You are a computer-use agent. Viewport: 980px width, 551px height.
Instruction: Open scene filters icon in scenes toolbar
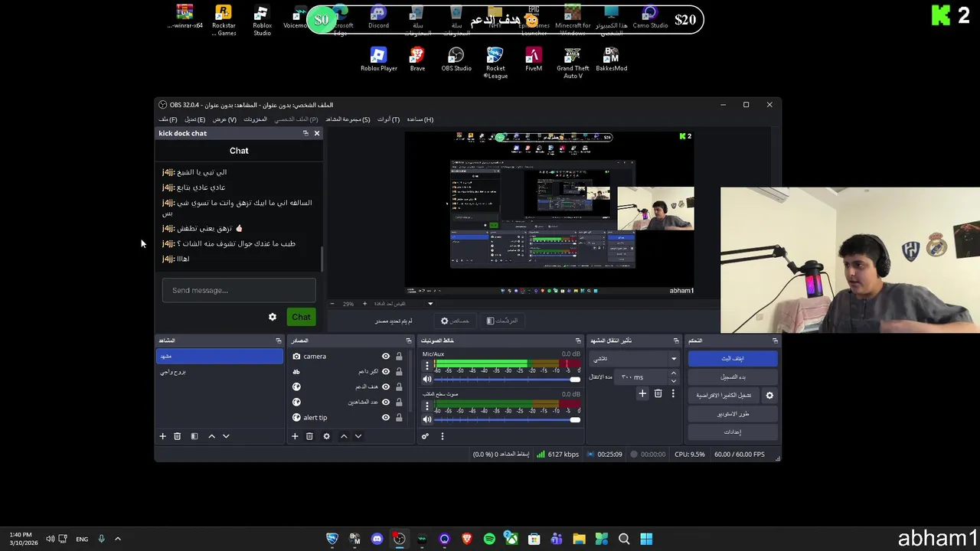pyautogui.click(x=194, y=436)
